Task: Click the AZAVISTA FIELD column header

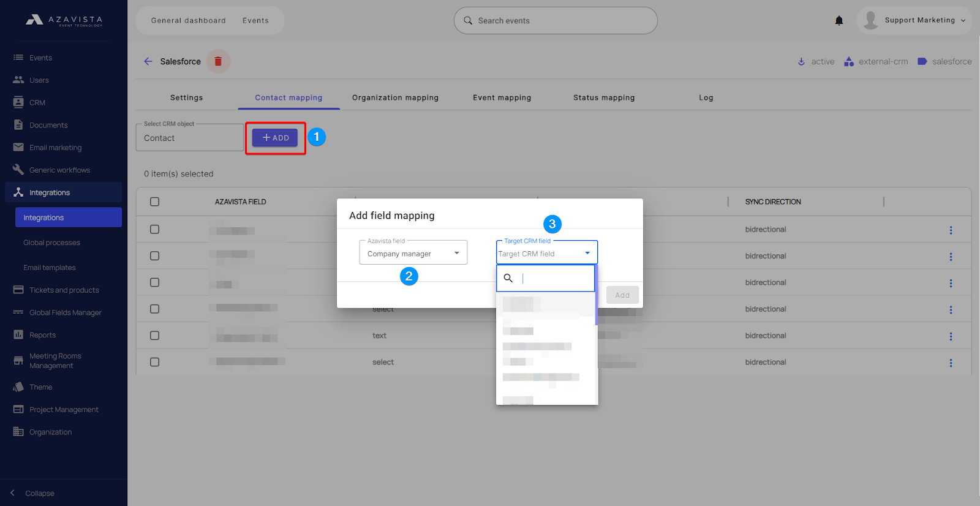Action: click(240, 202)
